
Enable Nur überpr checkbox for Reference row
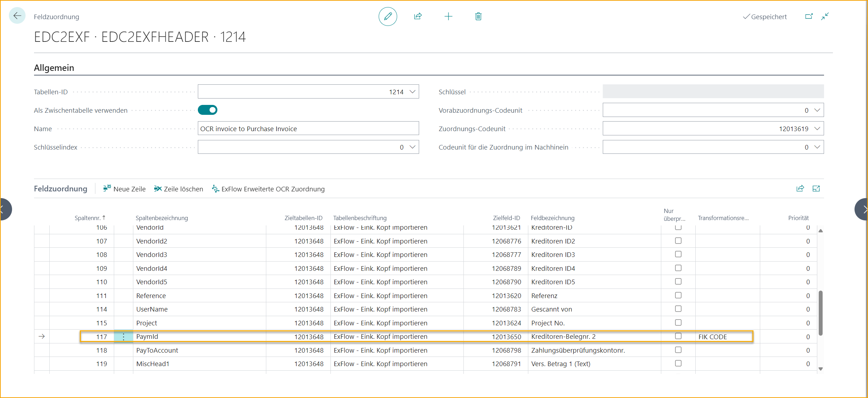coord(678,296)
